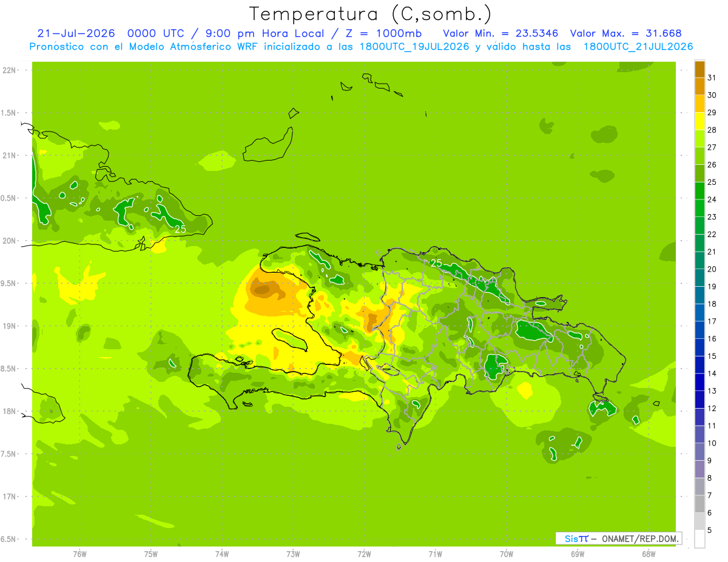Select the dark blue swatch between 13 and 14
The height and width of the screenshot is (562, 728).
pyautogui.click(x=699, y=382)
